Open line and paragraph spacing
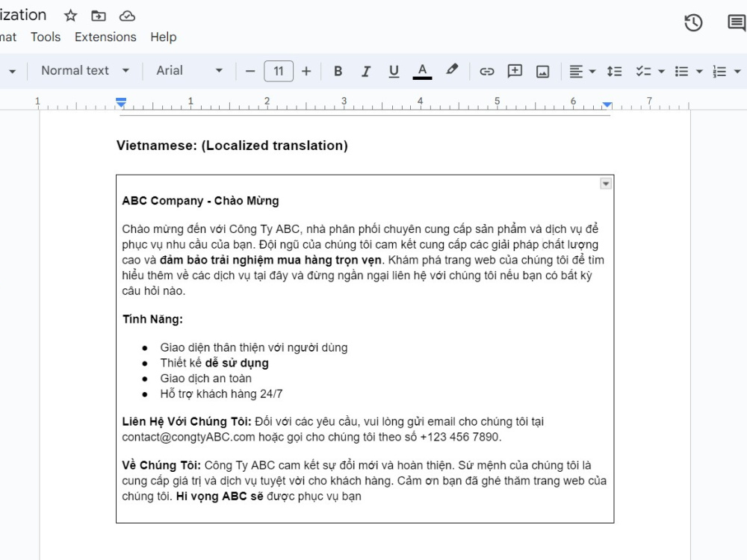 614,72
